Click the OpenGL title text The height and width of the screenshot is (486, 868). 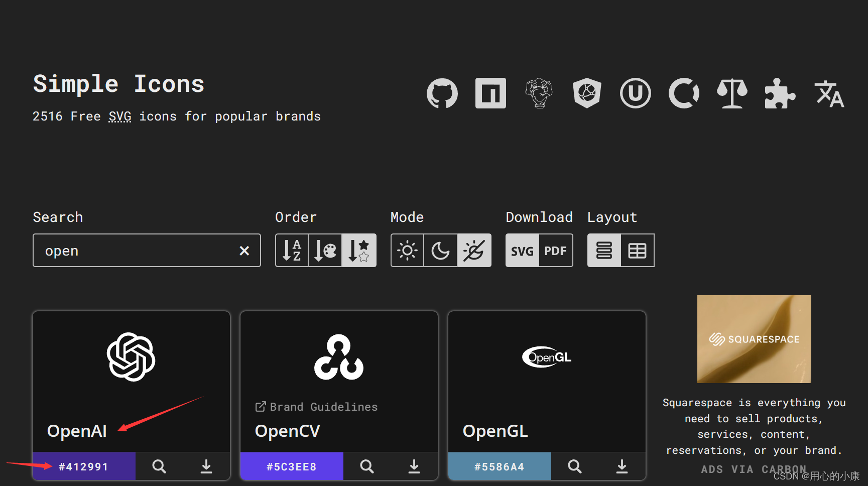495,431
